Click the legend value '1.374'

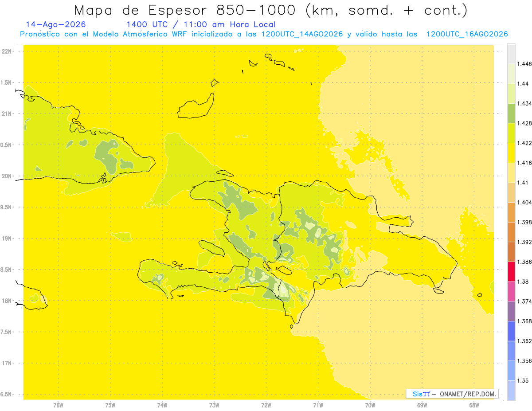click(x=524, y=301)
